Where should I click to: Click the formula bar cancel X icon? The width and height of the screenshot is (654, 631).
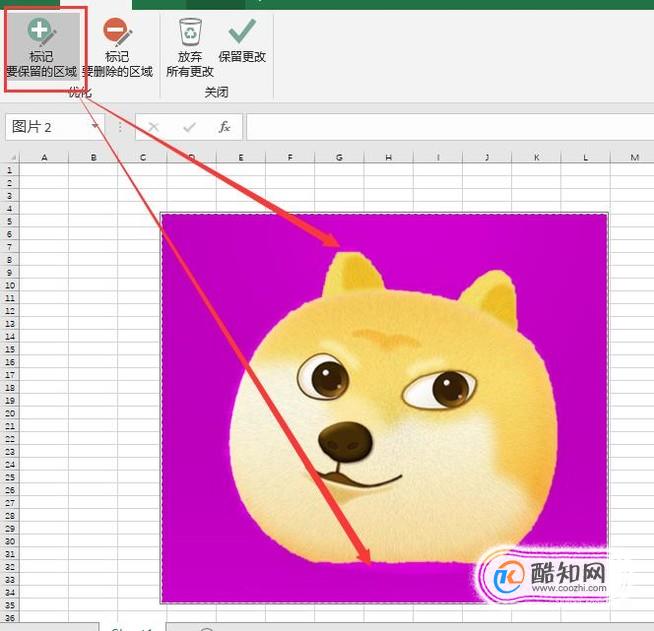tap(153, 126)
